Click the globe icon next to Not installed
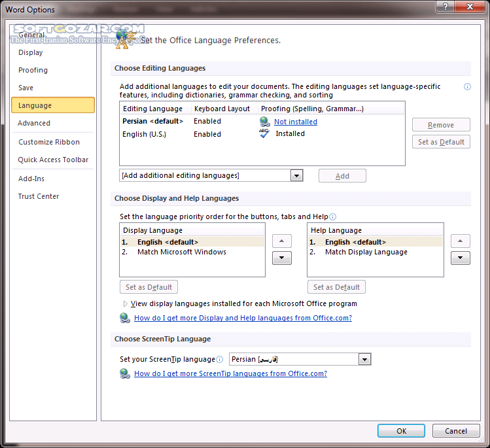Image resolution: width=490 pixels, height=448 pixels. 264,121
